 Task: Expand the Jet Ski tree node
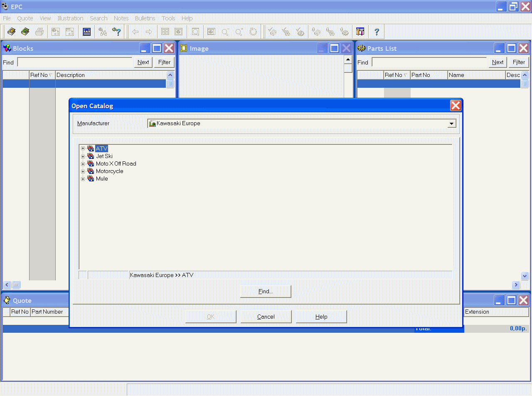pos(83,156)
